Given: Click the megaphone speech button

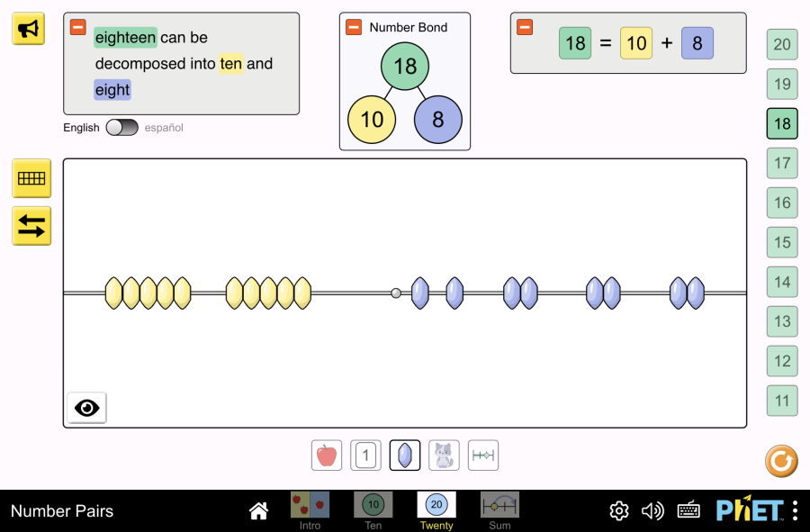Looking at the screenshot, I should (x=29, y=29).
